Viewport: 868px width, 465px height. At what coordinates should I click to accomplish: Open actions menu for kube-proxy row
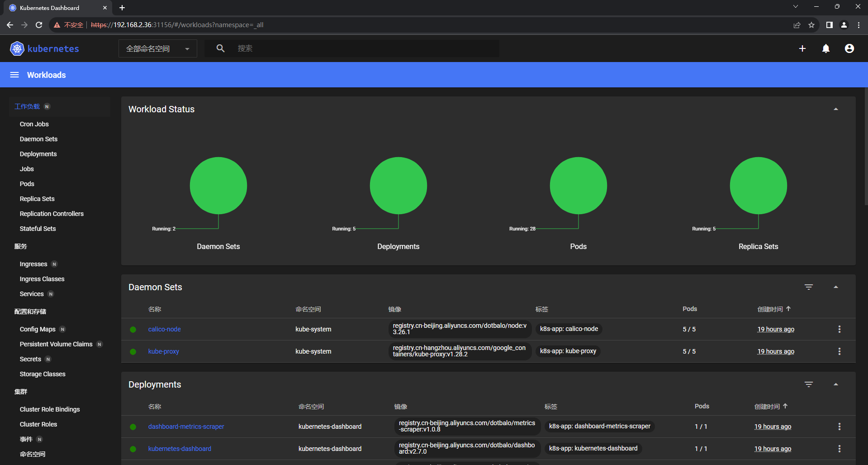click(x=840, y=351)
